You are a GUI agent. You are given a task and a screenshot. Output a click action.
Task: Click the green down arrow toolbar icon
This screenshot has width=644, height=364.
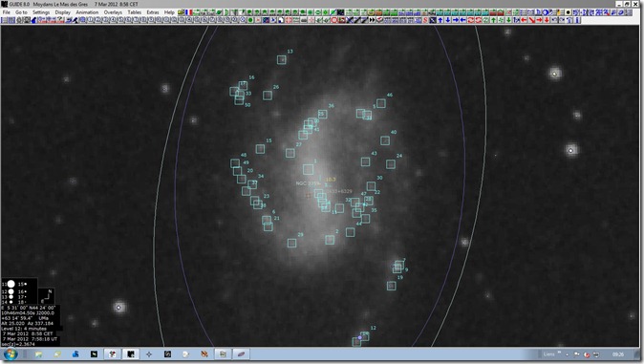[x=508, y=20]
